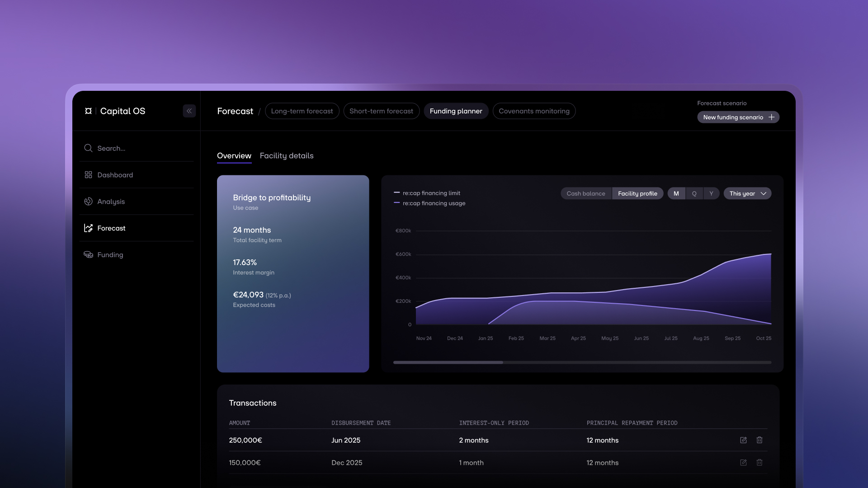Click the Analysis pie chart icon
The height and width of the screenshot is (488, 868).
(x=88, y=202)
